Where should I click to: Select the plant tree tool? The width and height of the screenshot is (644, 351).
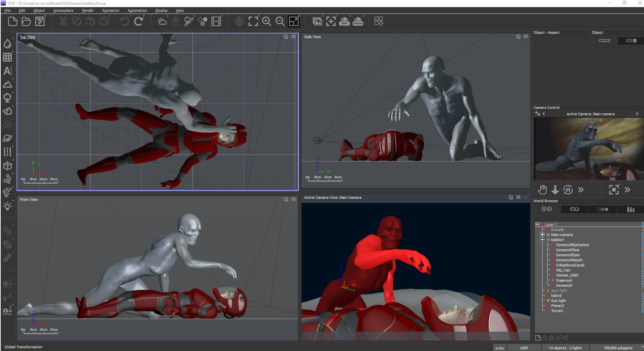pos(7,98)
